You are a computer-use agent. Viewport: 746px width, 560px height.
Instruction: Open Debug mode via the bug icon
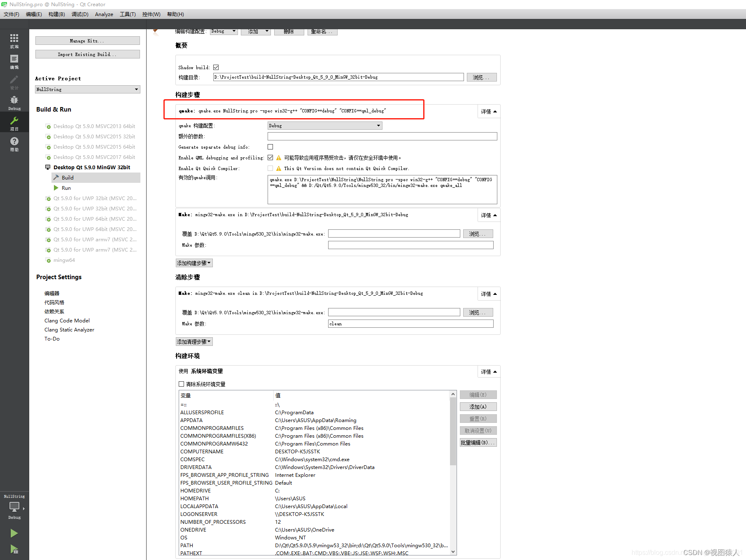(14, 101)
